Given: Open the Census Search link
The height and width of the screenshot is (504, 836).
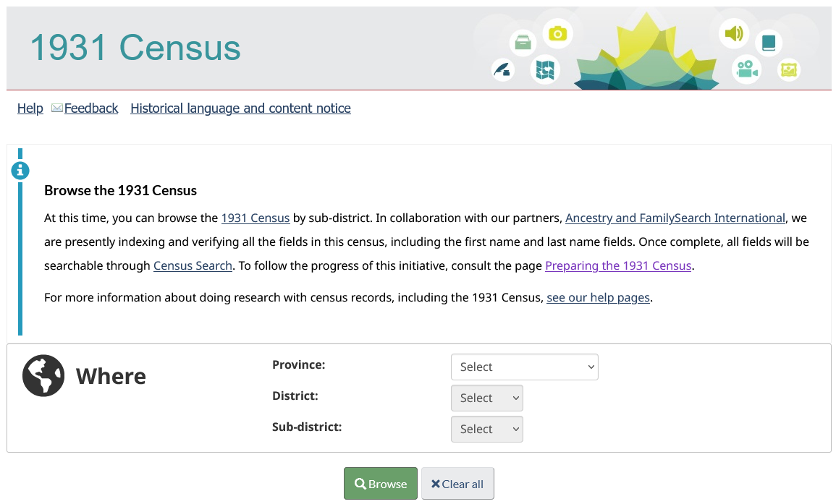Looking at the screenshot, I should [193, 265].
